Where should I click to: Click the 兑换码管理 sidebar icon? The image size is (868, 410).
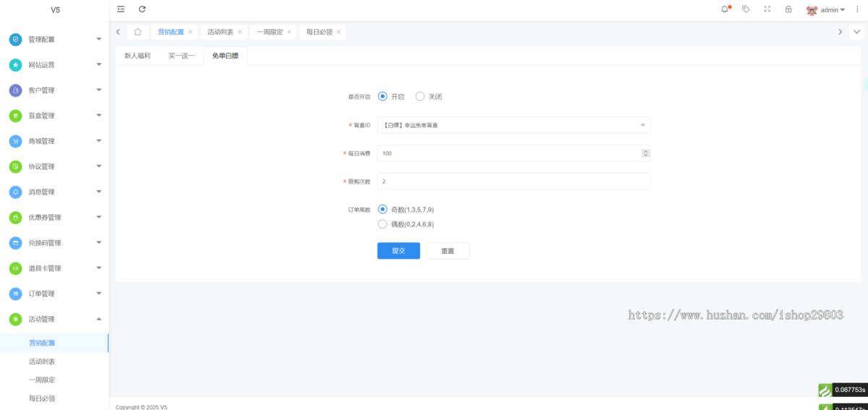(15, 242)
